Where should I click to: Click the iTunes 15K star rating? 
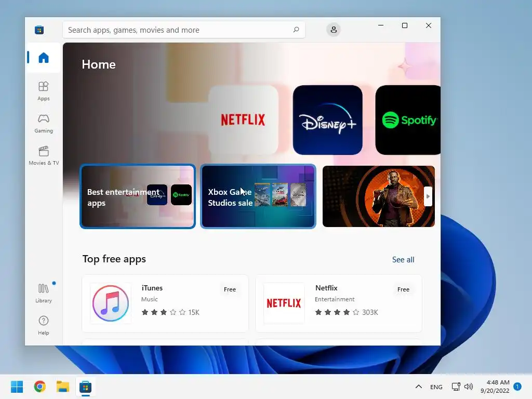tap(170, 312)
